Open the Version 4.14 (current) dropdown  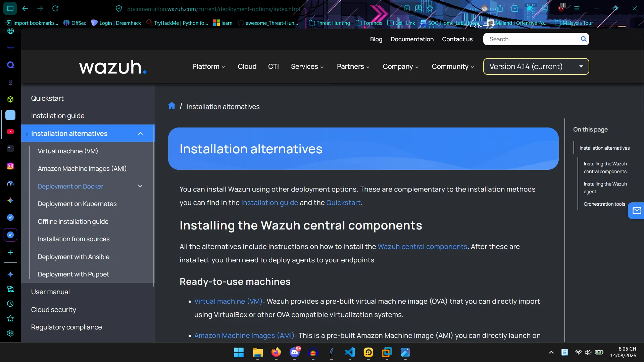536,66
